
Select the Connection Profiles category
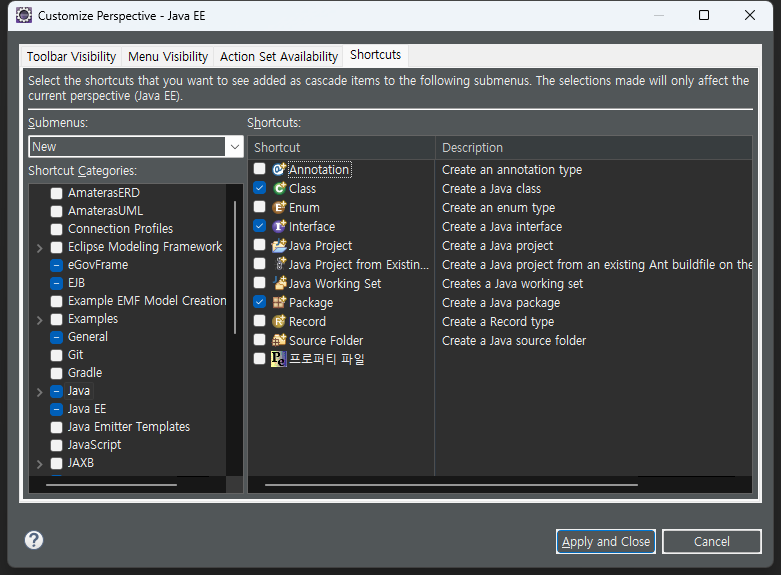pyautogui.click(x=121, y=229)
